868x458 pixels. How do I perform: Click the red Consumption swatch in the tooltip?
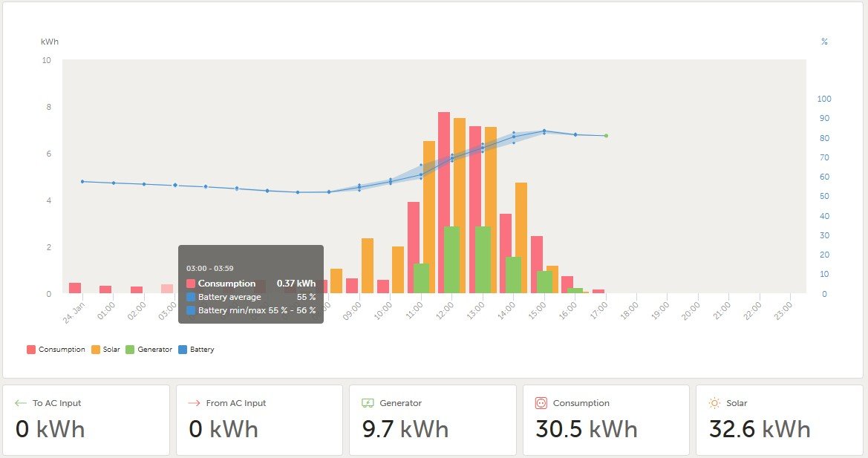(191, 284)
